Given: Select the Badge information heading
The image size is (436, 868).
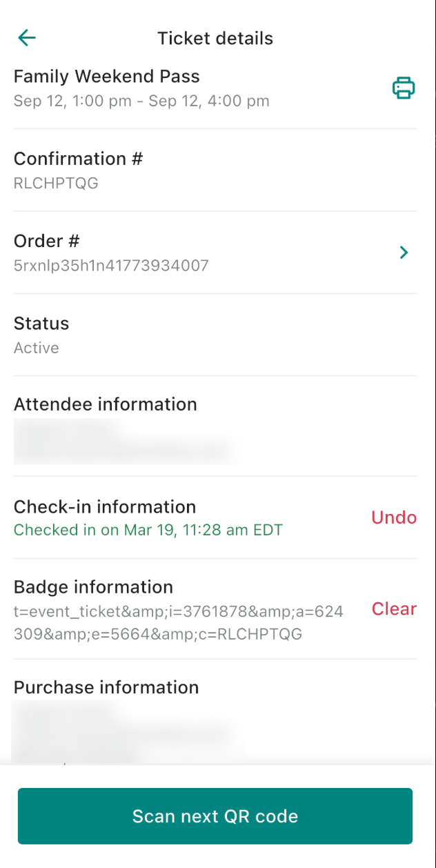Looking at the screenshot, I should tap(93, 587).
